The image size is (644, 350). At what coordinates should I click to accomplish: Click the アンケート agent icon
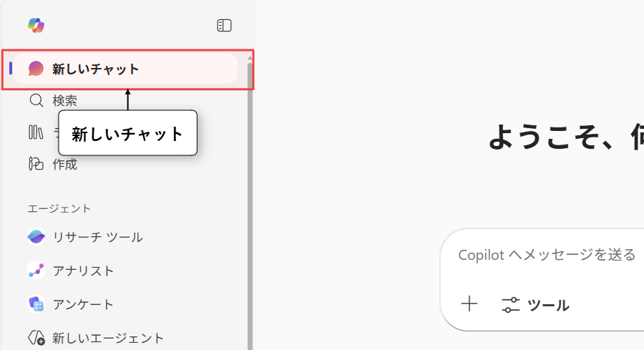click(36, 304)
